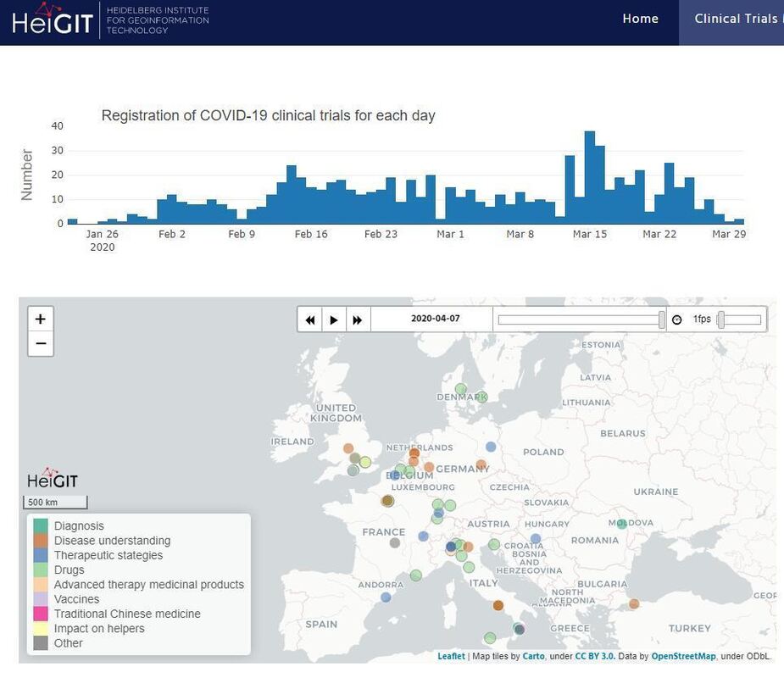Select the Diagnosis marker in Moldova

pos(622,524)
